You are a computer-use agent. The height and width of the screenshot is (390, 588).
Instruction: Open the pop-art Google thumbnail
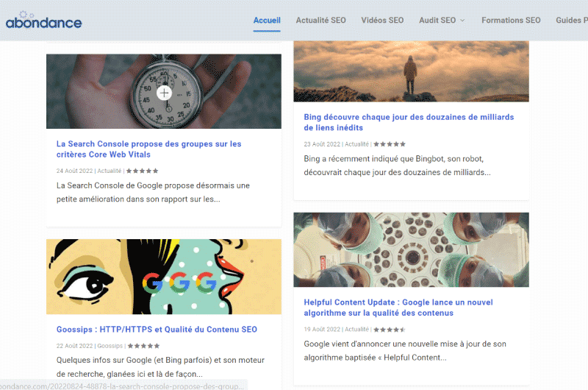pyautogui.click(x=164, y=277)
